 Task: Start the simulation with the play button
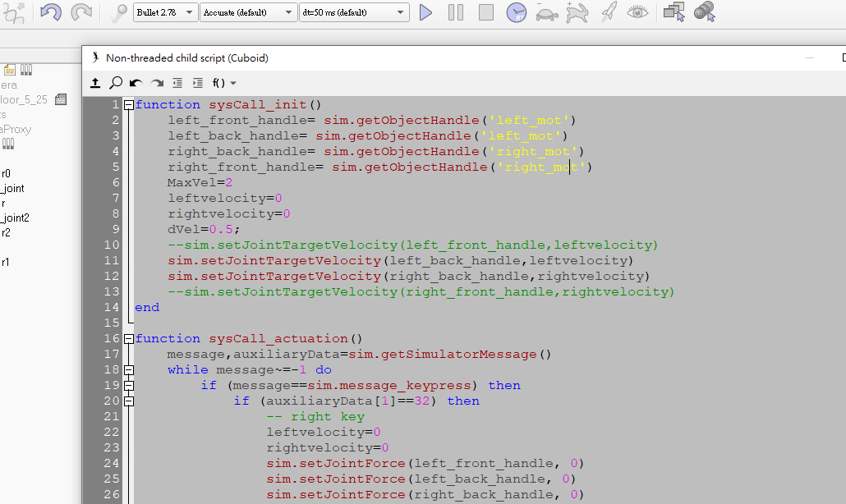click(425, 12)
